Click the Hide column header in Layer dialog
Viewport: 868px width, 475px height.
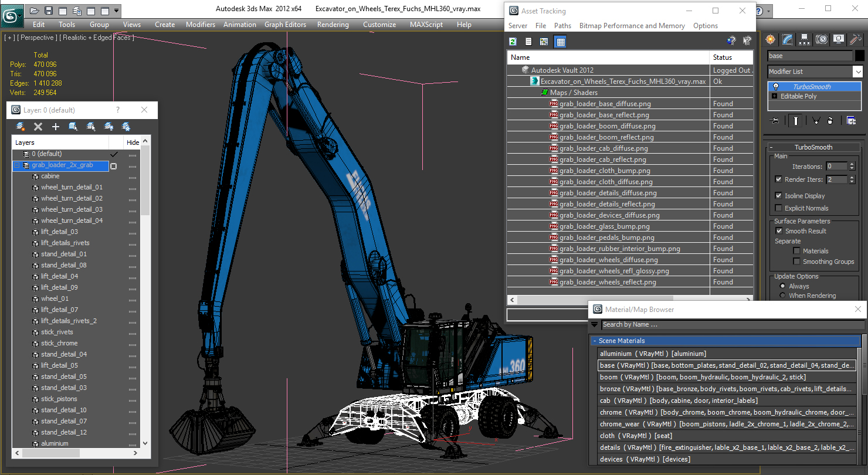point(133,142)
